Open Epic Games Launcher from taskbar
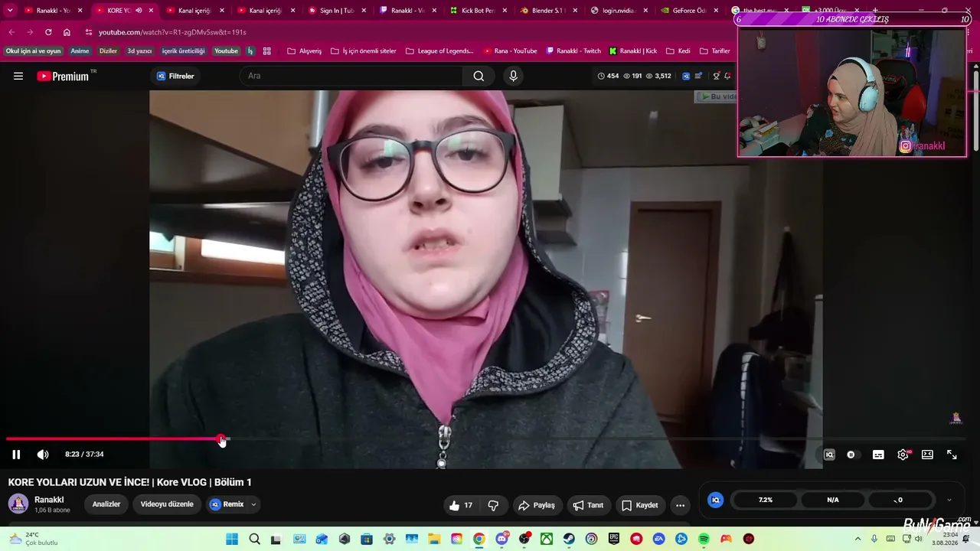980x551 pixels. (614, 539)
